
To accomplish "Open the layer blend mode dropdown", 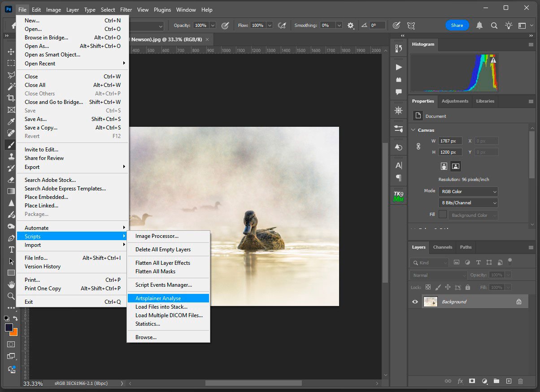I will [438, 275].
